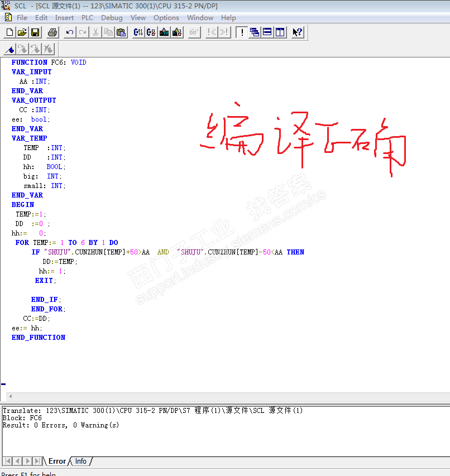Click the FOR TEMP loop header line
This screenshot has width=450, height=476.
(67, 243)
